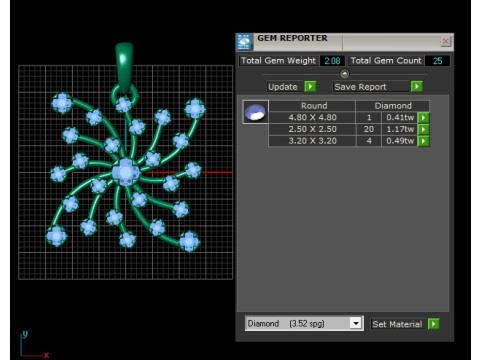
Task: Click the green arrow beside Save Report
Action: tap(417, 87)
